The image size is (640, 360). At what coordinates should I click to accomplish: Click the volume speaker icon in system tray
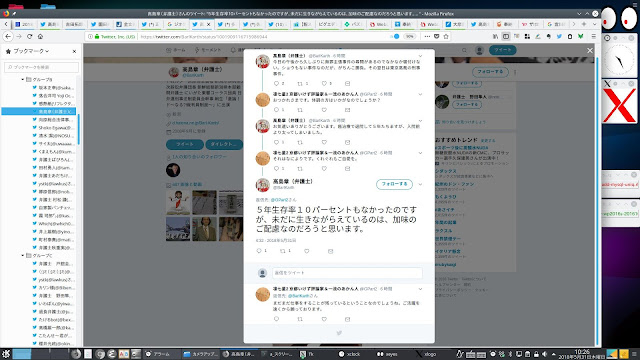[544, 354]
